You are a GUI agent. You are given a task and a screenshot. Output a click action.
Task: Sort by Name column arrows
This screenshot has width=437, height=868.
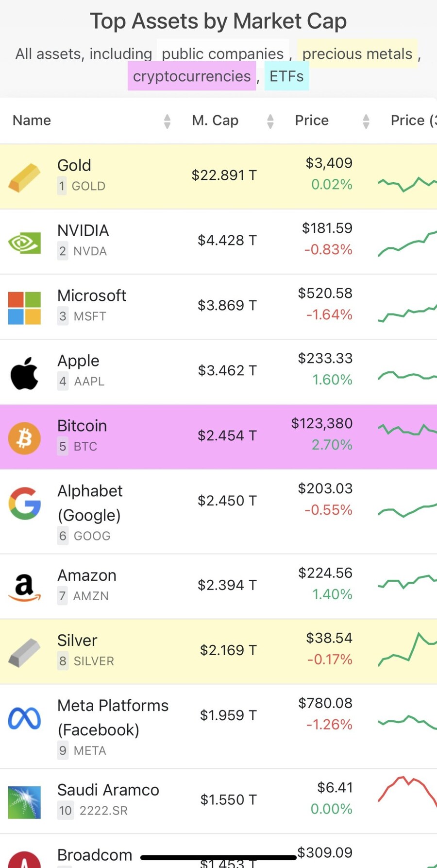pos(167,121)
